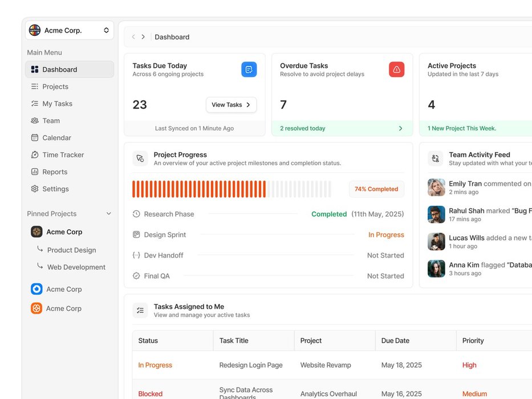Screen dimensions: 532x399
Task: Click the blue Acme Corp pinned project icon
Action: 36,289
